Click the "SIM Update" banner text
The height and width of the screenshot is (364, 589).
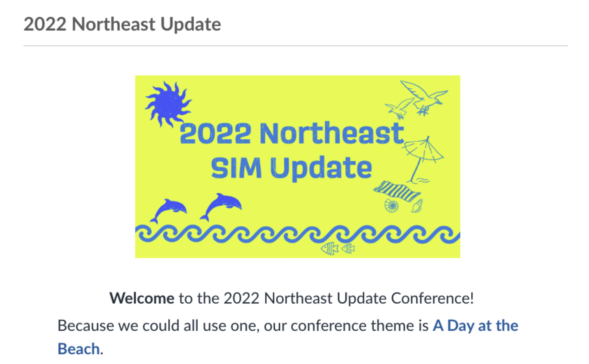coord(291,168)
